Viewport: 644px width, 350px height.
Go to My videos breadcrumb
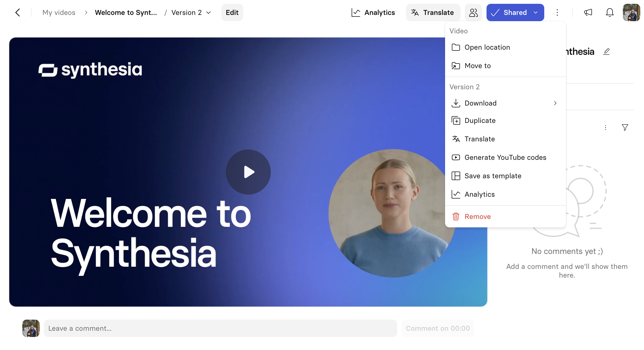pos(59,12)
